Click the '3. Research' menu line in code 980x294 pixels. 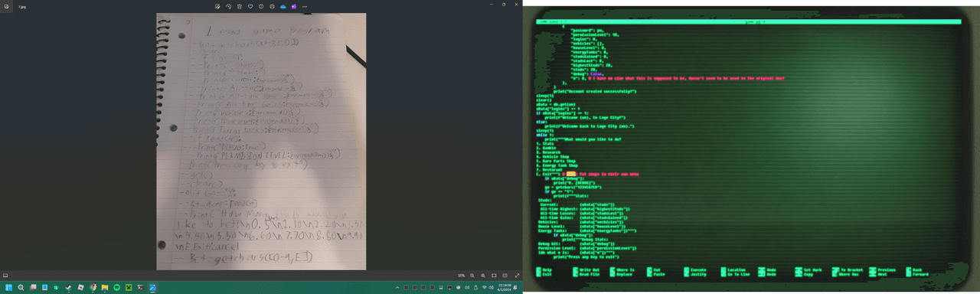click(549, 152)
